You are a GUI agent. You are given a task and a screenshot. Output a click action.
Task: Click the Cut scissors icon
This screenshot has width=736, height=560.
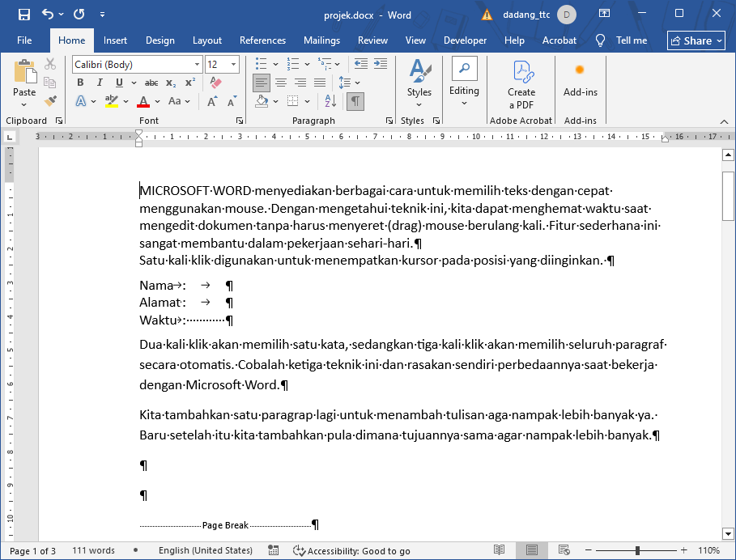[x=50, y=64]
